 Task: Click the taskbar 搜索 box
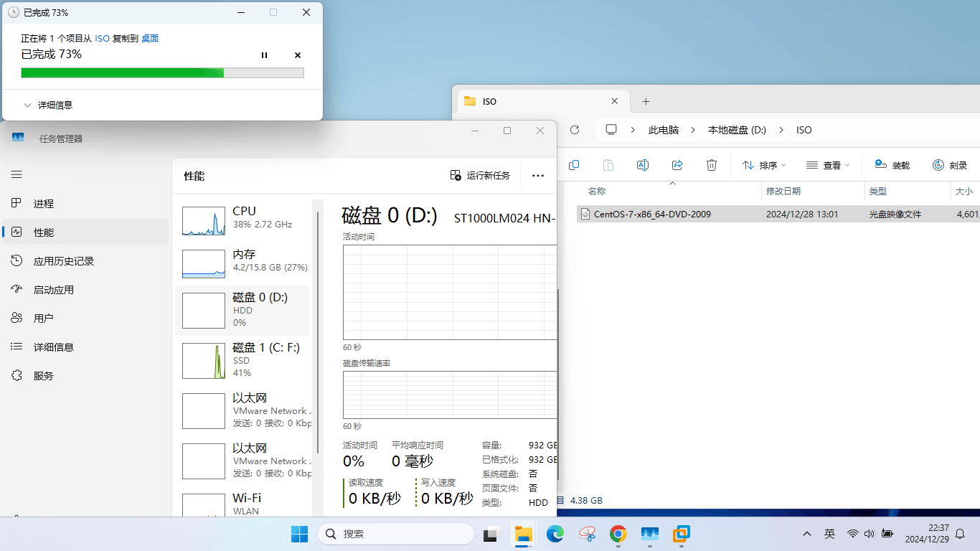[x=396, y=534]
